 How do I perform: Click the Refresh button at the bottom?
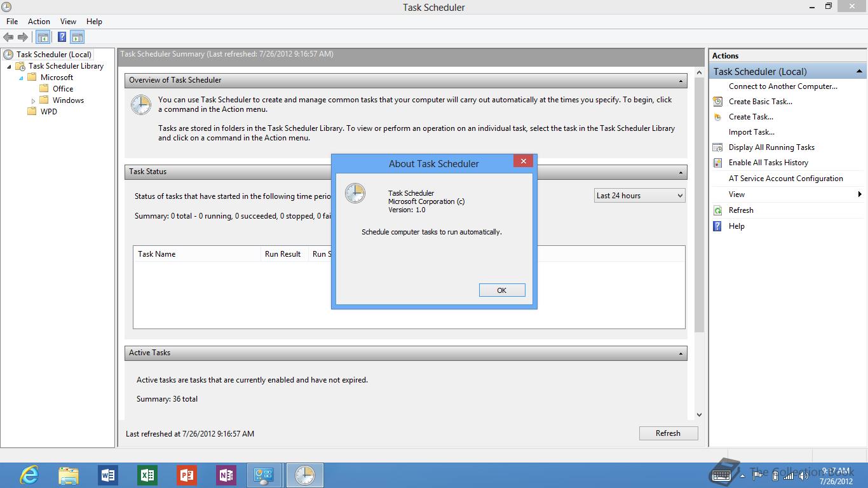click(x=668, y=433)
